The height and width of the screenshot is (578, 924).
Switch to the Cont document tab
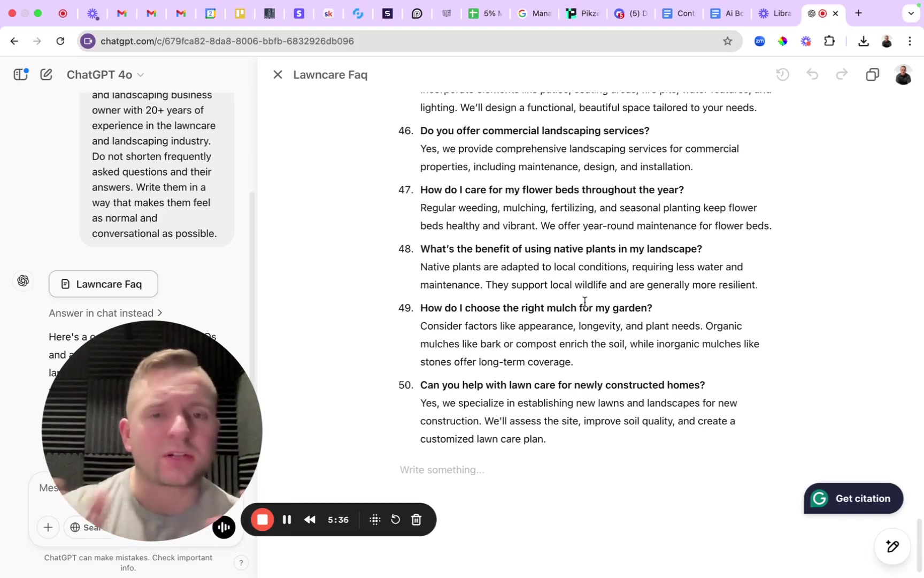pos(679,13)
